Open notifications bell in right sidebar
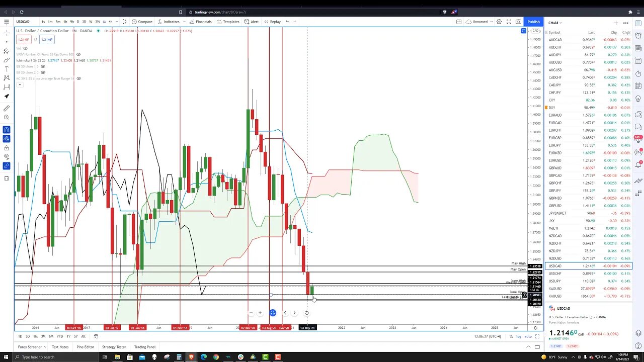644x362 pixels. pos(638,164)
